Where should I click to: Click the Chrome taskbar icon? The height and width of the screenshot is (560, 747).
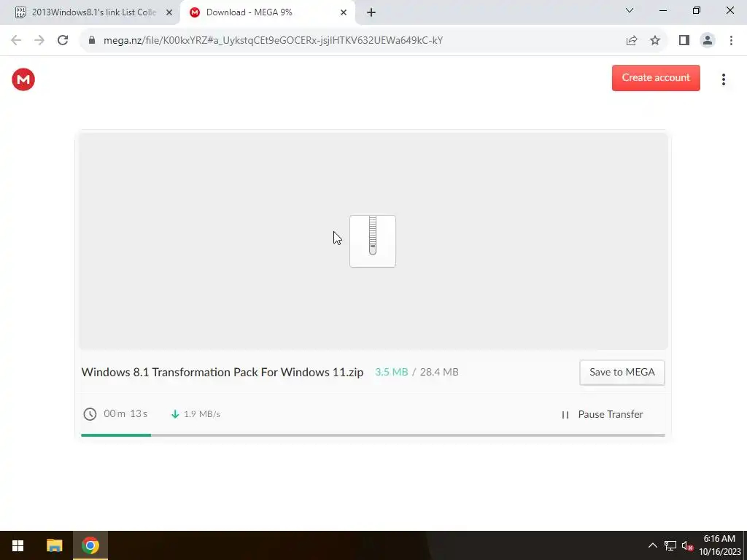[90, 545]
